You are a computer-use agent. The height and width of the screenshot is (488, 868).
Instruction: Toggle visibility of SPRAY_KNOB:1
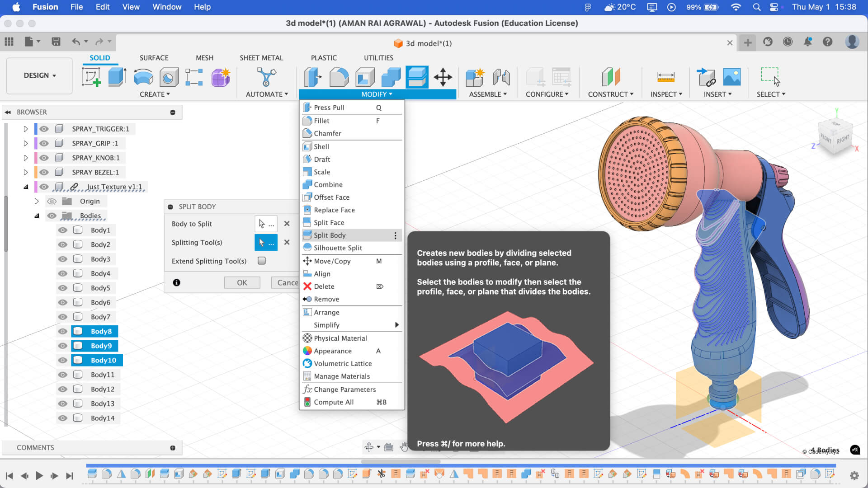pos(44,158)
